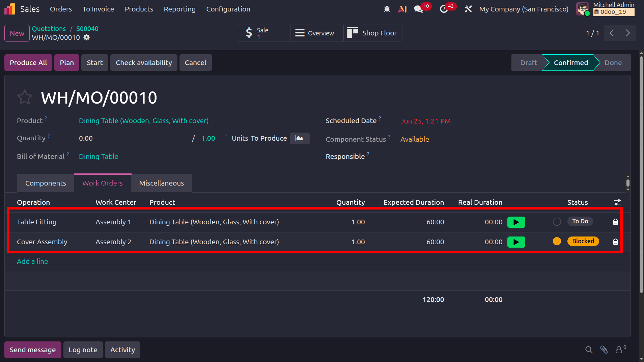This screenshot has width=644, height=362.
Task: Open the gear actions menu beside WH/MO/00010
Action: click(87, 37)
